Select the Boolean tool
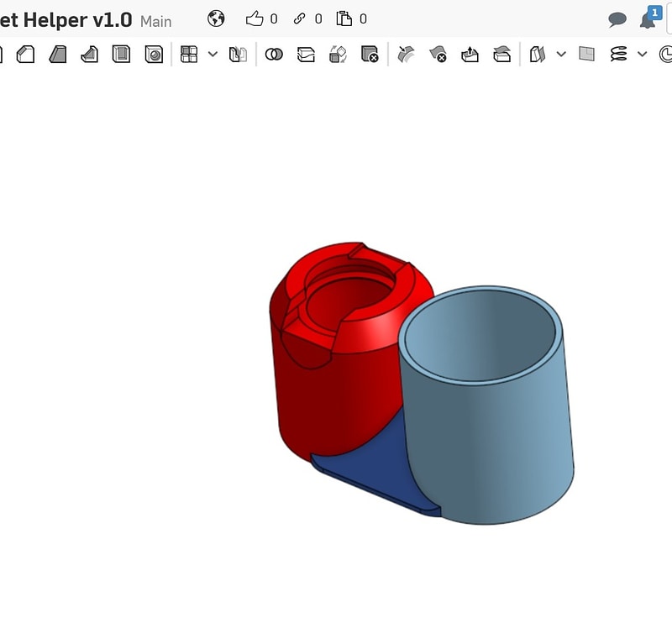Viewport: 672px width, 633px height. [x=274, y=55]
